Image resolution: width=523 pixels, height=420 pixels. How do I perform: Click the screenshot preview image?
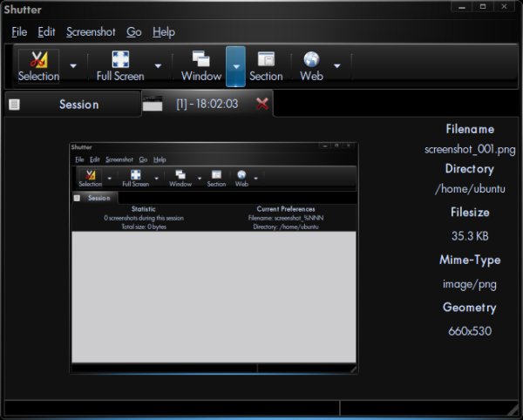(x=214, y=257)
